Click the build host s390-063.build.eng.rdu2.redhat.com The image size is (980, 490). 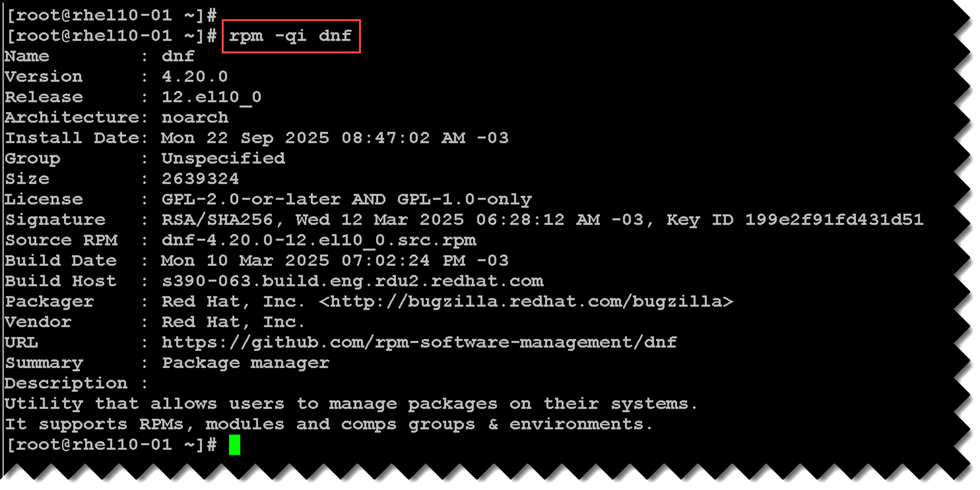point(352,281)
